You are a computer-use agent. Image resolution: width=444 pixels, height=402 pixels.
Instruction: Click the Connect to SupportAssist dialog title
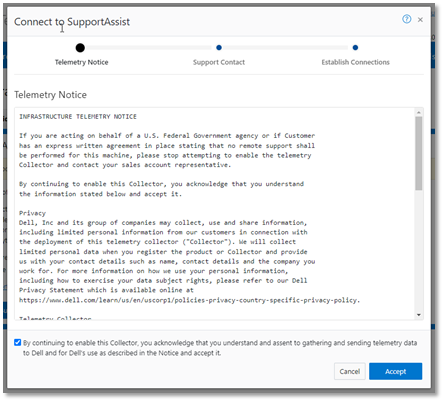[x=72, y=22]
